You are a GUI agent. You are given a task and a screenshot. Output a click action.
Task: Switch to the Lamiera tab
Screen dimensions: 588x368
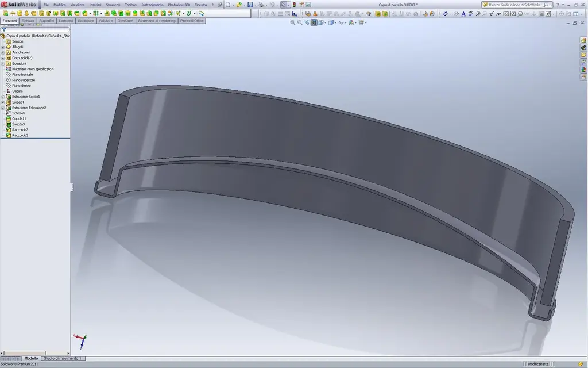point(65,21)
